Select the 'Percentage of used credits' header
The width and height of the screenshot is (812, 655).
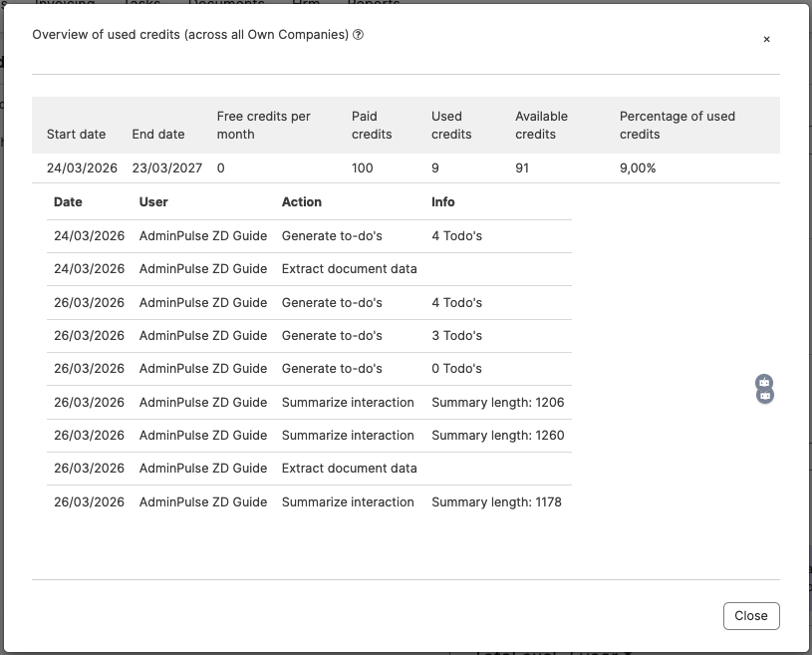[677, 125]
